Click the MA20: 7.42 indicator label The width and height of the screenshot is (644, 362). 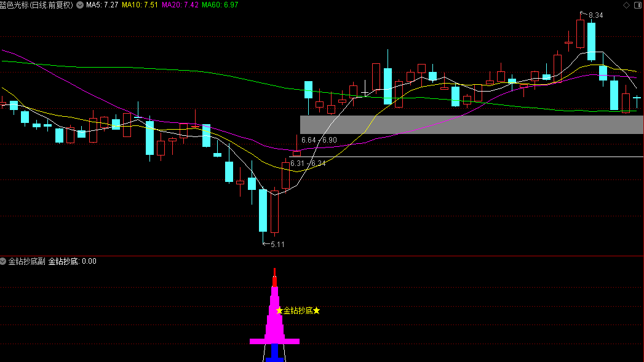click(x=180, y=5)
